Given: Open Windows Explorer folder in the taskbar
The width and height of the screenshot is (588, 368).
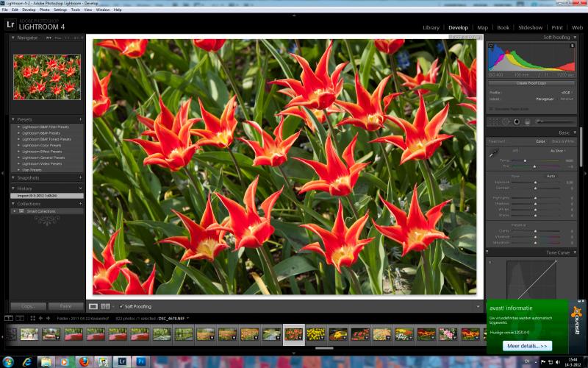Looking at the screenshot, I should pos(46,362).
